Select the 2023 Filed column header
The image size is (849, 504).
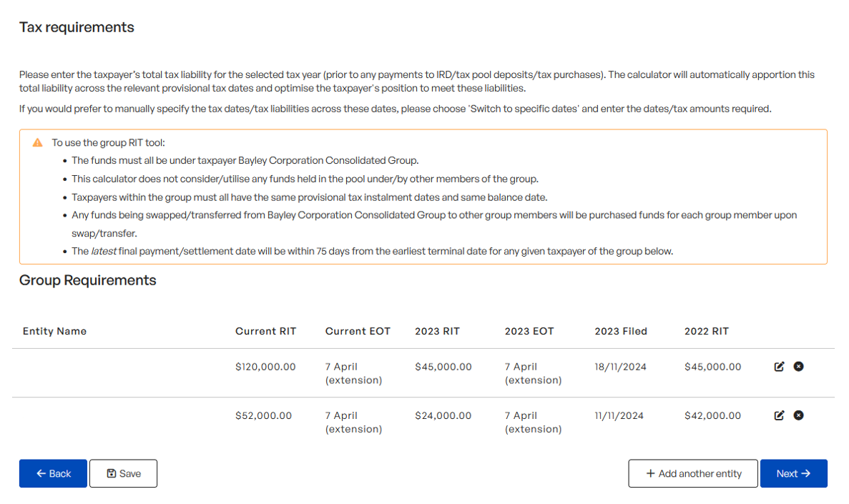click(x=621, y=331)
